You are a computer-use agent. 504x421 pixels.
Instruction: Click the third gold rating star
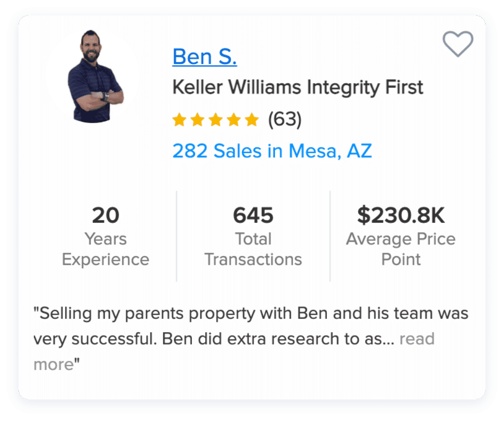(216, 120)
